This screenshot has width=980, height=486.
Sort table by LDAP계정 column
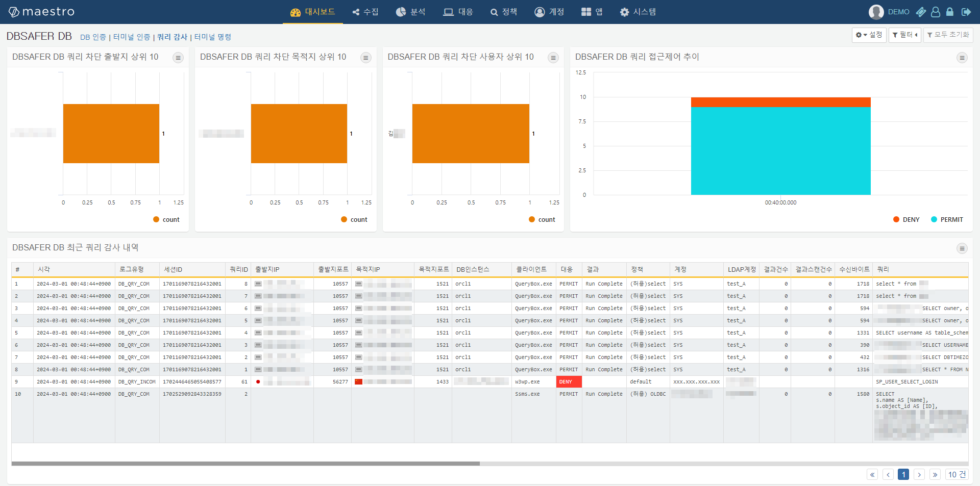pyautogui.click(x=742, y=269)
